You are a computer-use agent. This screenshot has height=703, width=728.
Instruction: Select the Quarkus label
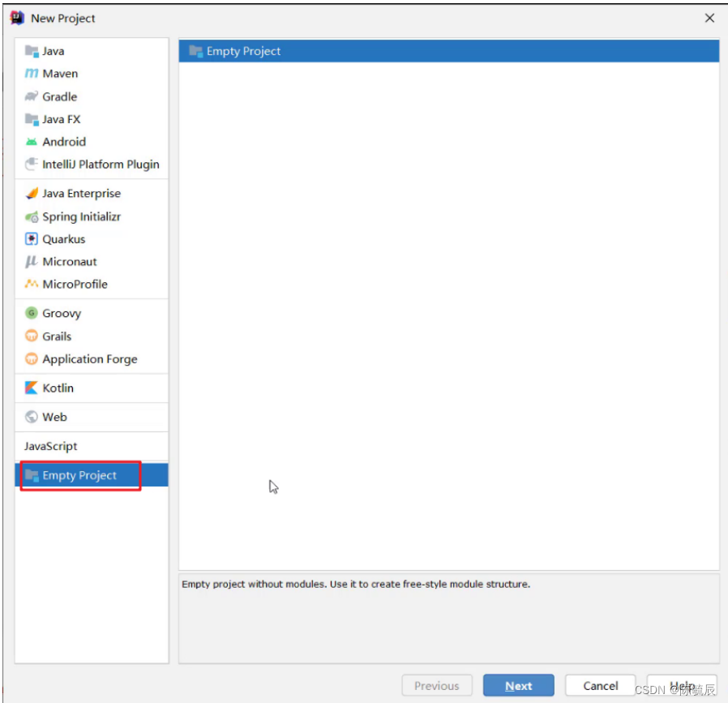click(64, 239)
